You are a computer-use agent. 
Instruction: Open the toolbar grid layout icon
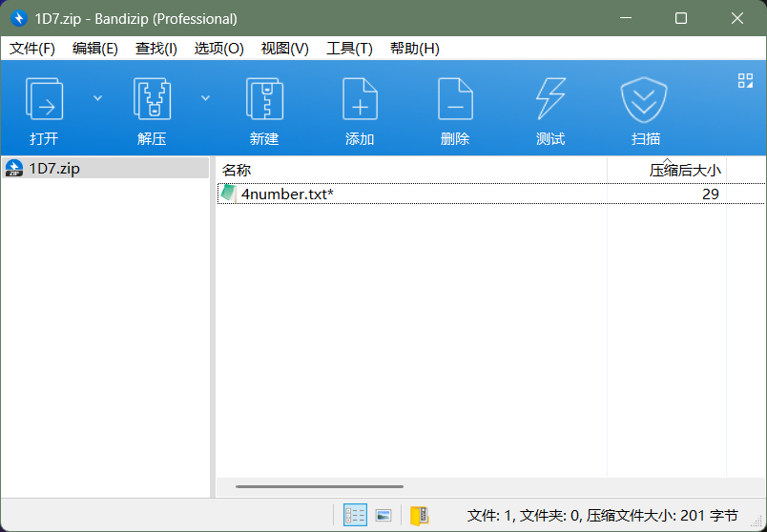(745, 81)
